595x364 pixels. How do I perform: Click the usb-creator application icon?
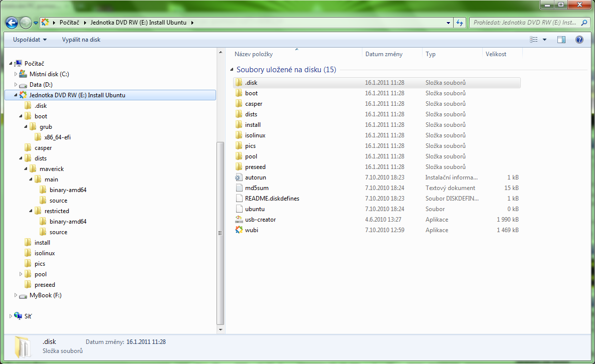pyautogui.click(x=239, y=220)
